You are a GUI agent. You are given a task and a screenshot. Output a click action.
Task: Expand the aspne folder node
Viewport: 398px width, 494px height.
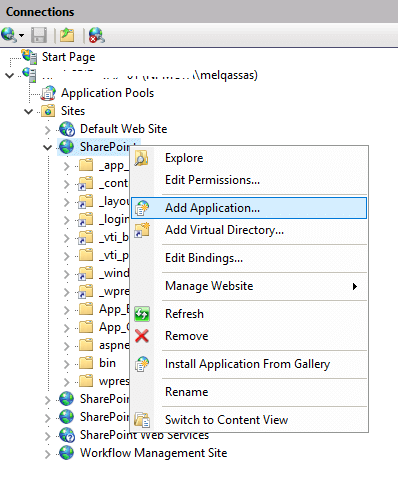coord(67,346)
